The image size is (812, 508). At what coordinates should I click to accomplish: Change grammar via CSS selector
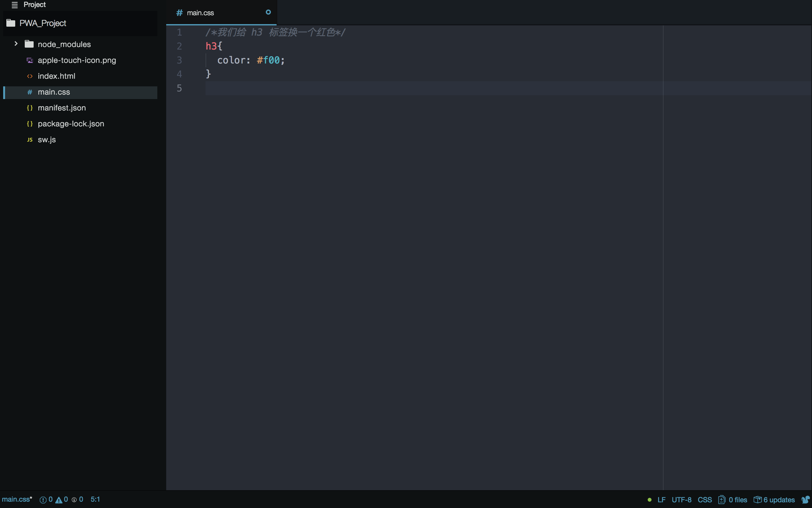(x=704, y=500)
